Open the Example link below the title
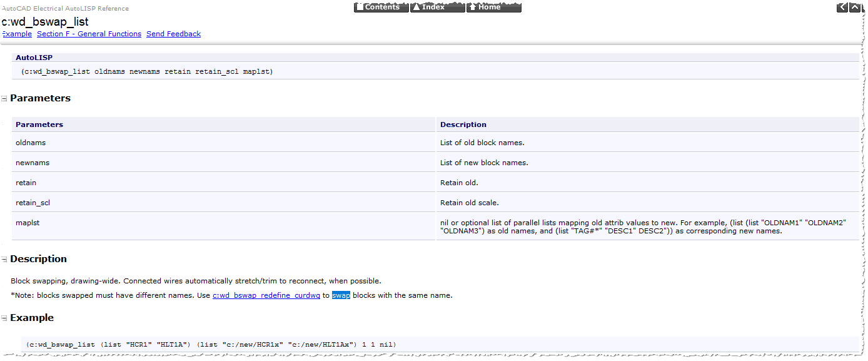 [16, 34]
